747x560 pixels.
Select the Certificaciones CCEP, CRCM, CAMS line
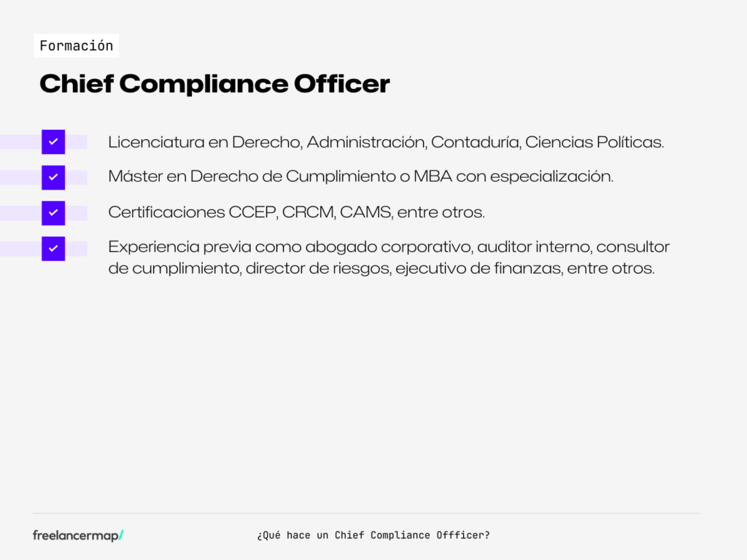point(296,212)
